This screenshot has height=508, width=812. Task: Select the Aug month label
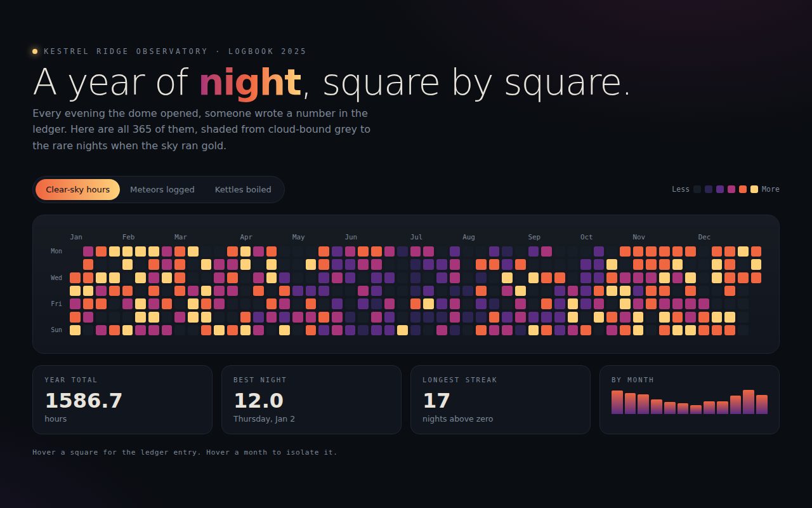469,237
